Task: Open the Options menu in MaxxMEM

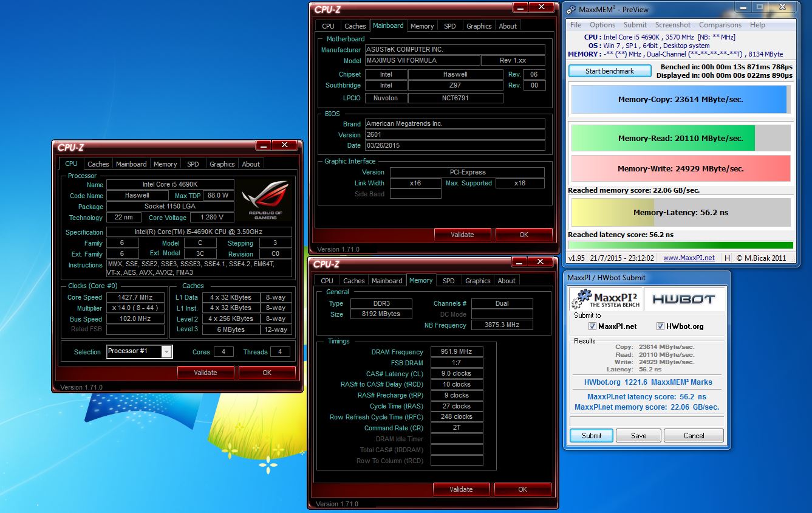Action: pos(602,25)
